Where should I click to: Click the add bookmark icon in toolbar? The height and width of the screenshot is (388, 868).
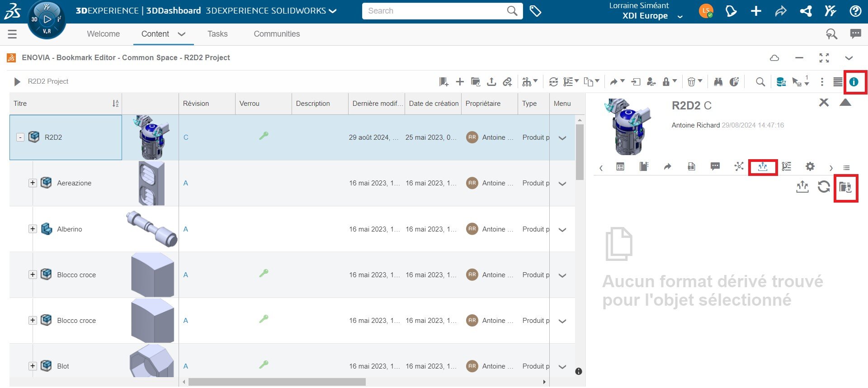443,82
